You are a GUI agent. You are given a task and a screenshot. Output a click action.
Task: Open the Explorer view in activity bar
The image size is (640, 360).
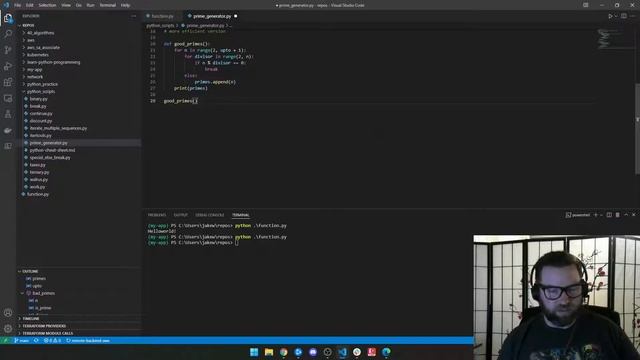(8, 18)
